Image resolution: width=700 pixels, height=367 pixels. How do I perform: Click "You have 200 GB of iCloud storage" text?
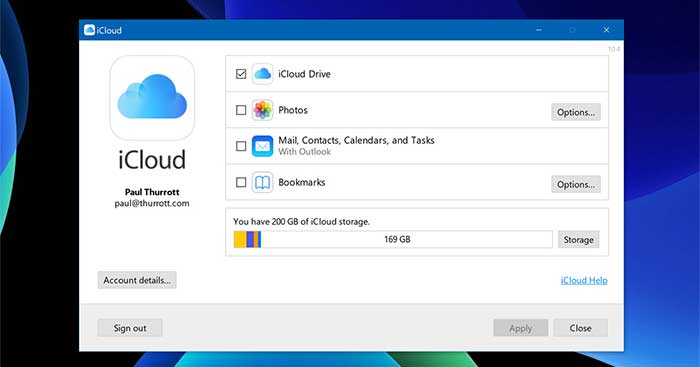(301, 221)
